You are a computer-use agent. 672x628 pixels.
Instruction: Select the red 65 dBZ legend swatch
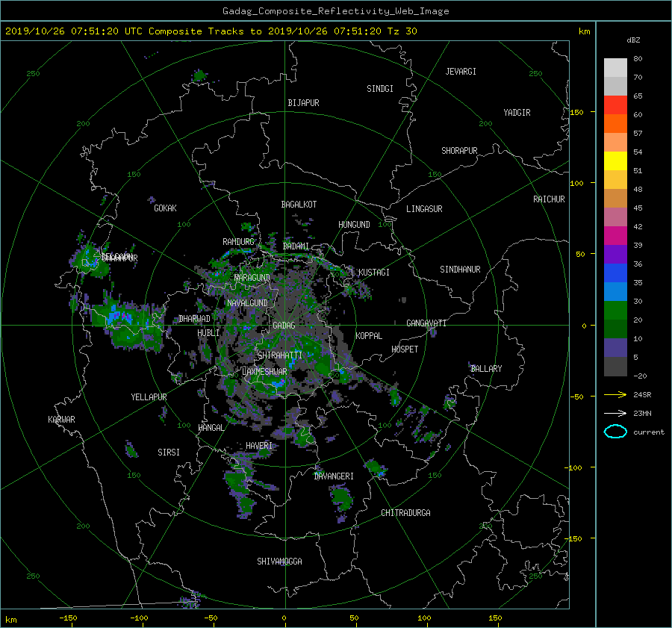coord(615,105)
